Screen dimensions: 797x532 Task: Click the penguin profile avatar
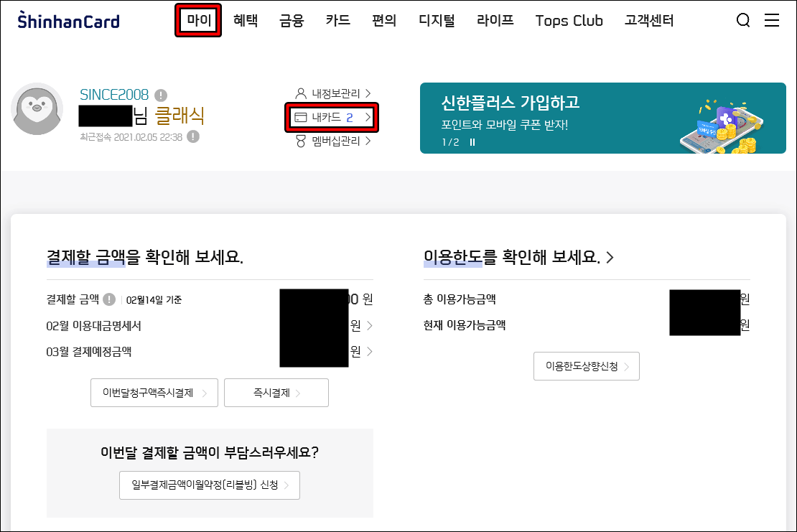click(37, 108)
